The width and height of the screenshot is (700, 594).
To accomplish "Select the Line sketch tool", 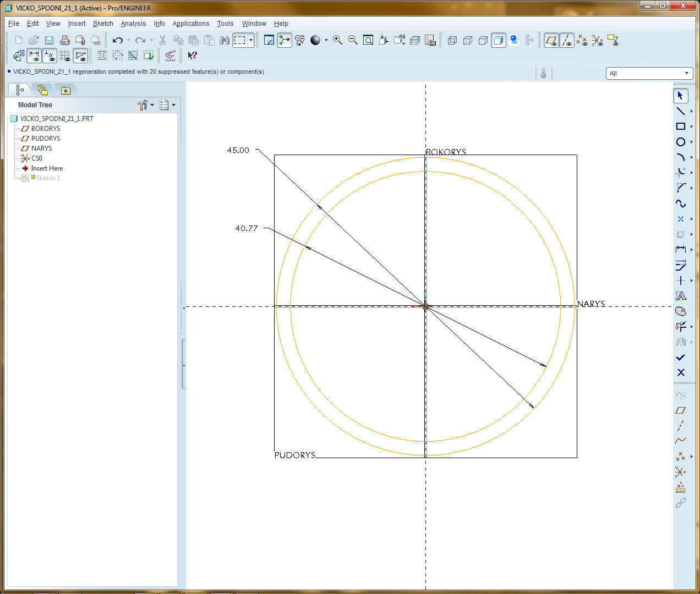I will pos(681,111).
